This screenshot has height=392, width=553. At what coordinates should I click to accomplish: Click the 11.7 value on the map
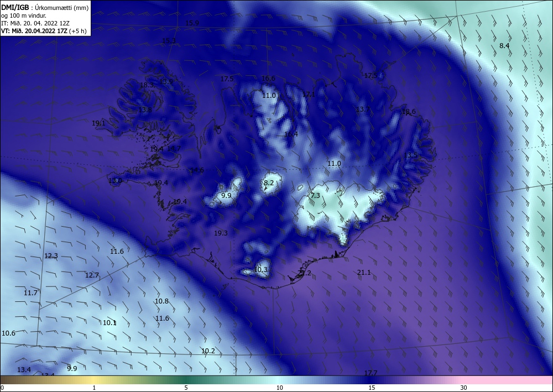pyautogui.click(x=30, y=292)
